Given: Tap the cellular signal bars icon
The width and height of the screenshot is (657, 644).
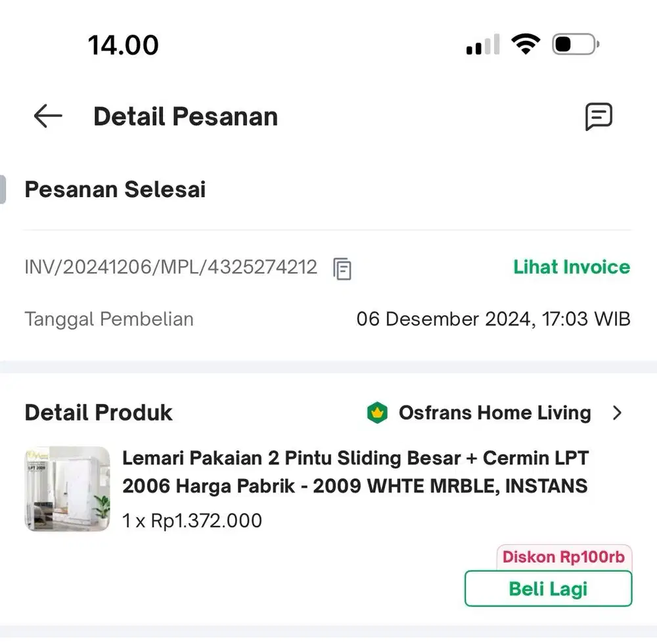Looking at the screenshot, I should tap(483, 45).
